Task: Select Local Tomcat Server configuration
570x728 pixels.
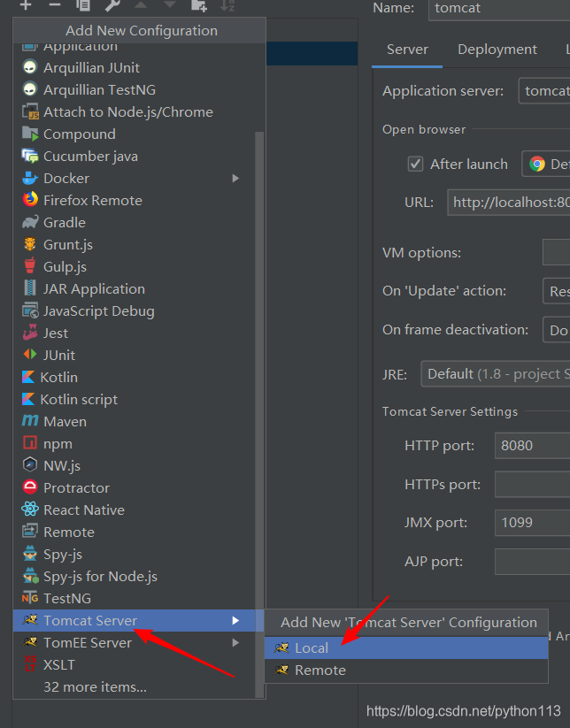Action: (x=406, y=648)
